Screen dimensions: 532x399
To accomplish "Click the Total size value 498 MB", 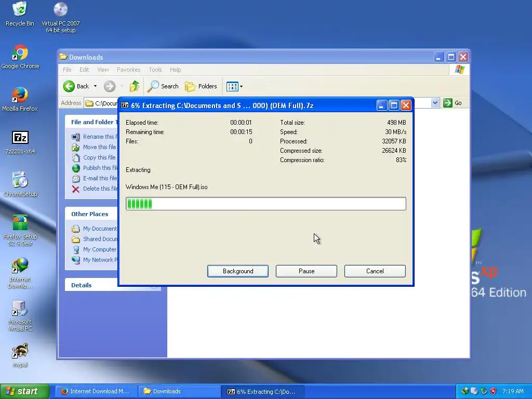I will [396, 123].
